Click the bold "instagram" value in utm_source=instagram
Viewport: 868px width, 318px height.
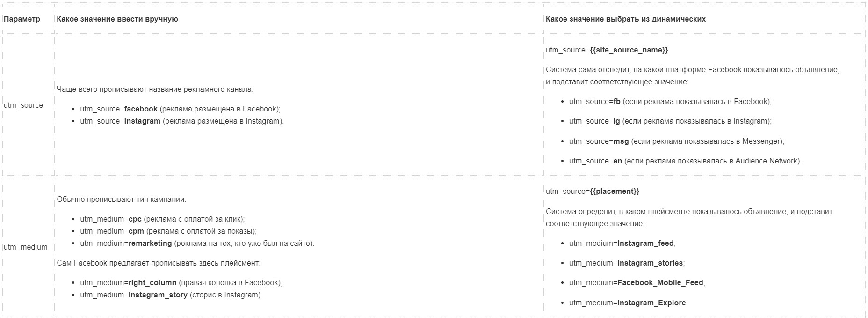(142, 121)
